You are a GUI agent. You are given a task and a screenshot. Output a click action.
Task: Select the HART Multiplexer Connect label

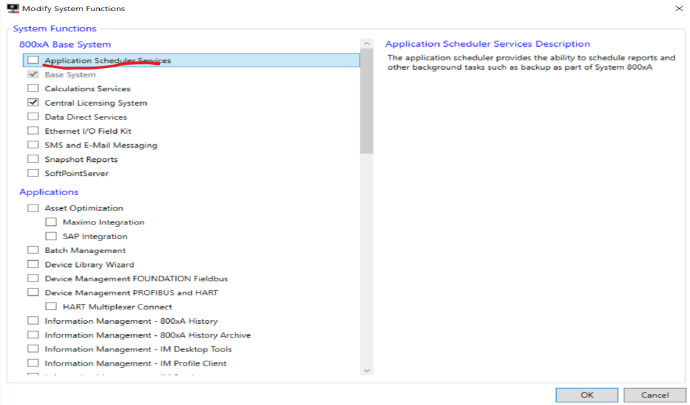117,307
